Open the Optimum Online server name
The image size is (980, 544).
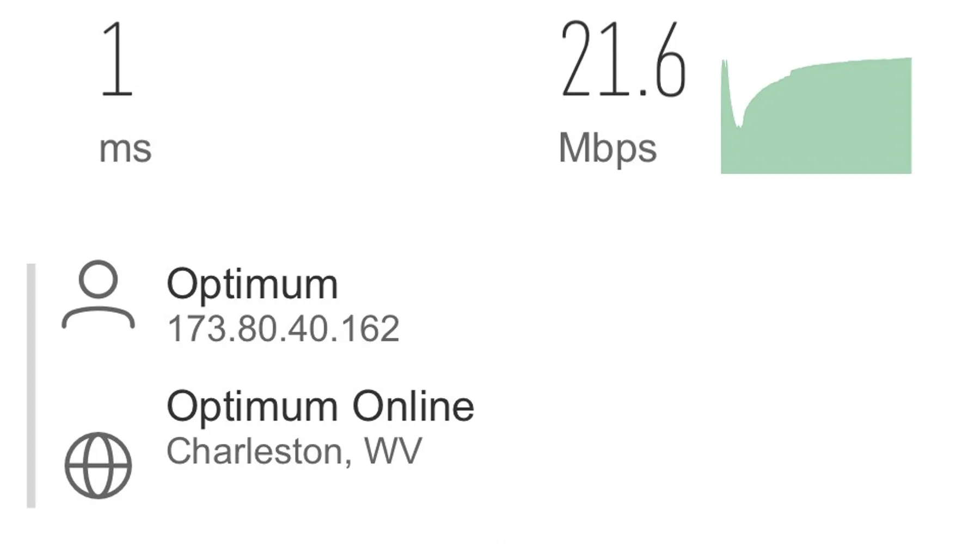pos(320,406)
